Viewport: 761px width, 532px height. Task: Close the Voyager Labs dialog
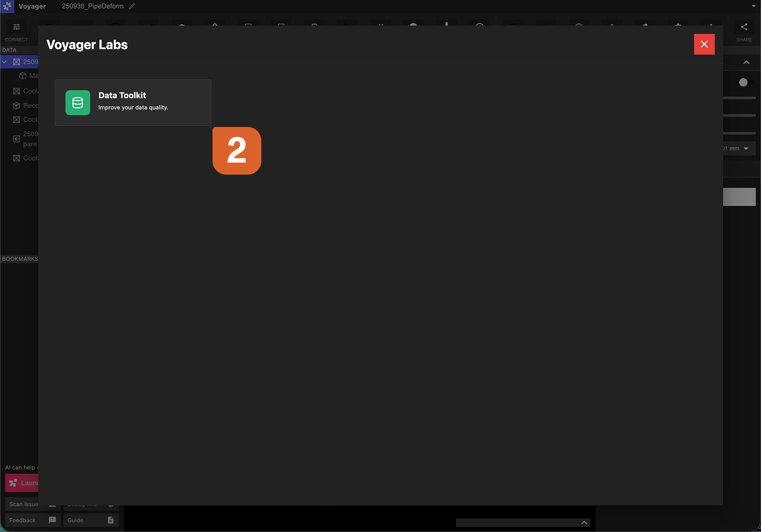[704, 44]
